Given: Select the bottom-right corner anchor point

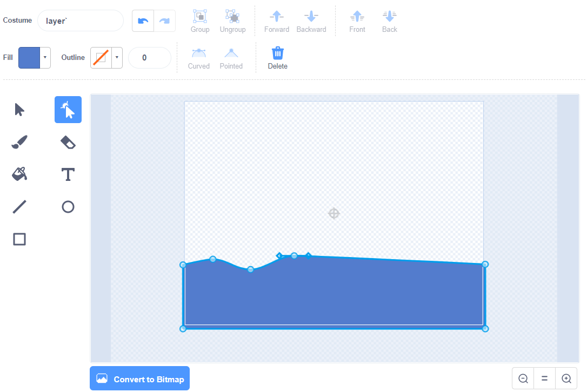Looking at the screenshot, I should [x=485, y=329].
